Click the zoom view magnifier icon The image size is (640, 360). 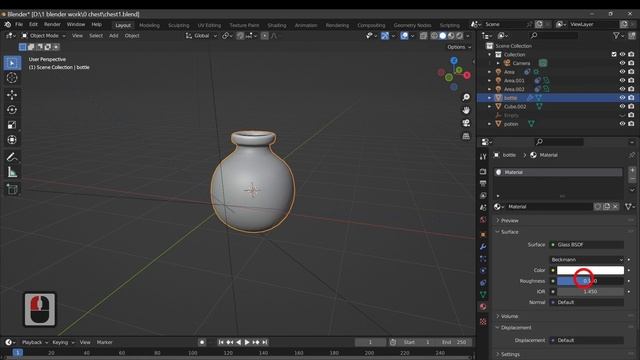click(466, 97)
